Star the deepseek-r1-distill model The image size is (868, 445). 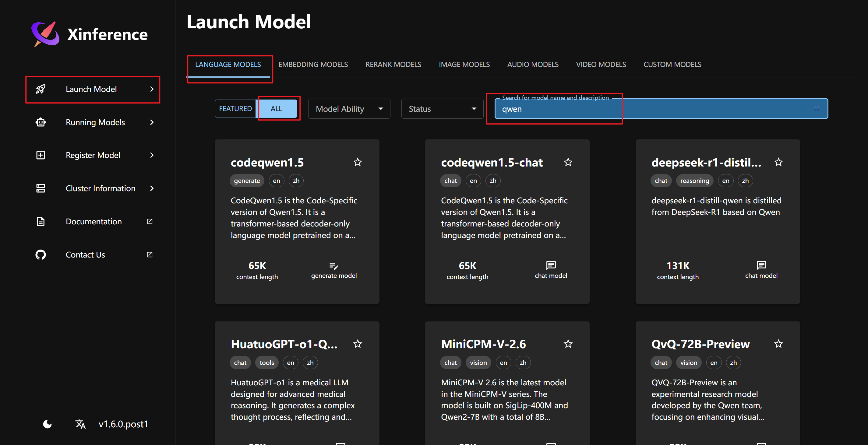(x=778, y=162)
